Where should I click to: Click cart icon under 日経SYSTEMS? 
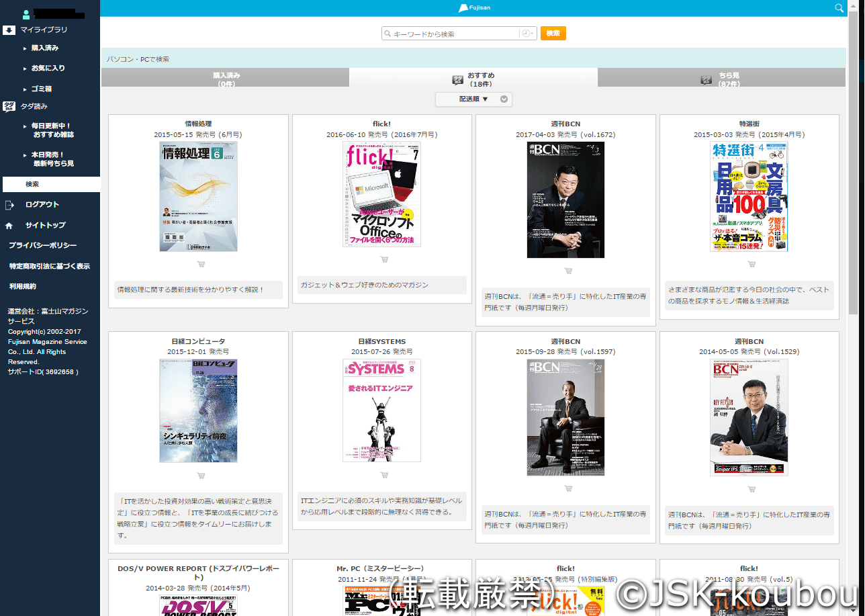pyautogui.click(x=384, y=475)
